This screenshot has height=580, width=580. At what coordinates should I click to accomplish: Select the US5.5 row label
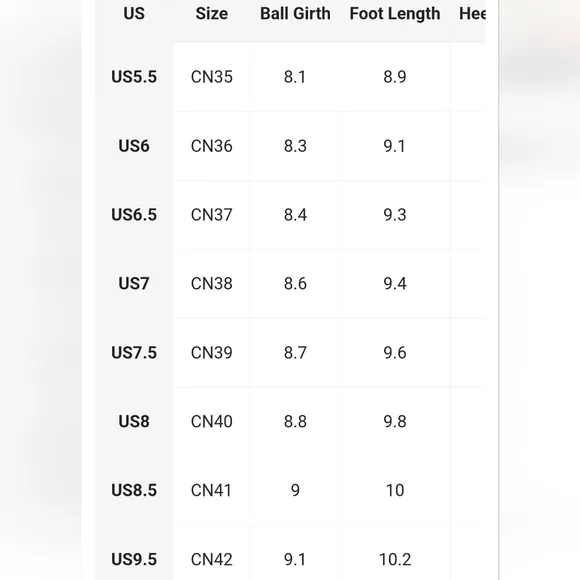coord(134,77)
